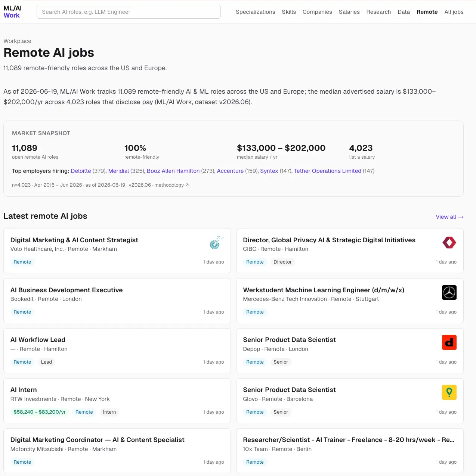
Task: Open the Data nav item
Action: tap(404, 12)
